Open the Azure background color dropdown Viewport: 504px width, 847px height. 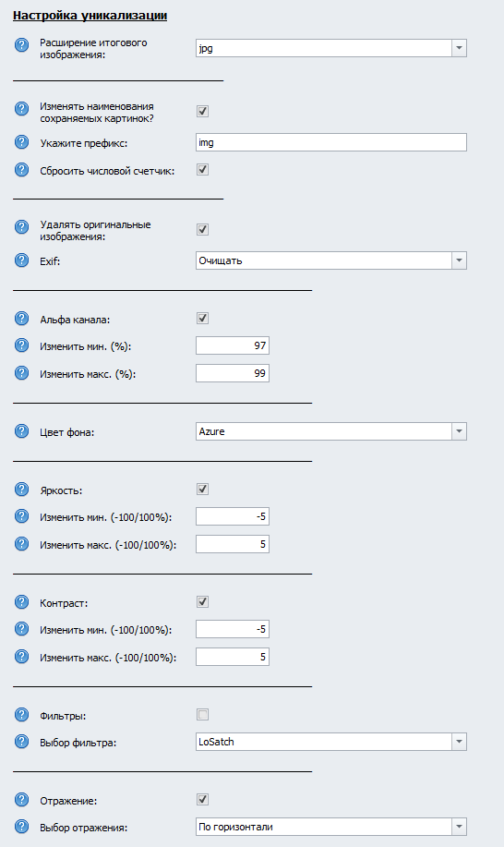[x=331, y=431]
